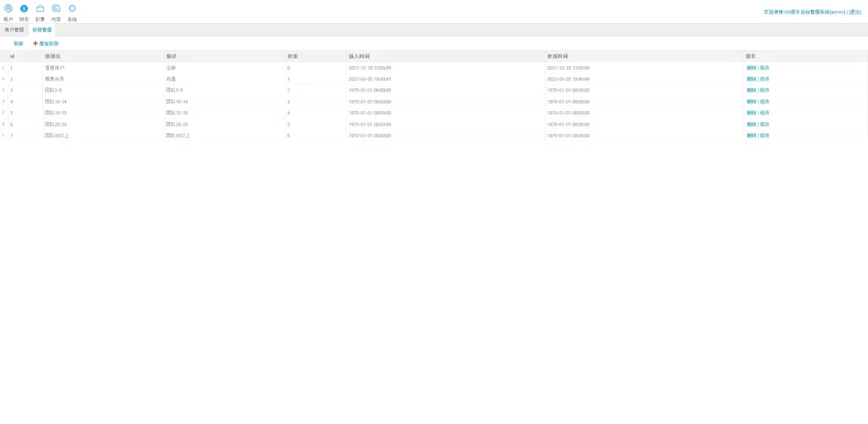Open the 系统 (System) gear icon menu
Viewport: 868px width, 424px height.
click(x=72, y=9)
